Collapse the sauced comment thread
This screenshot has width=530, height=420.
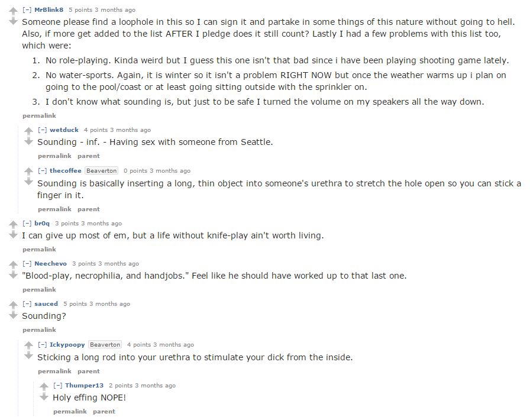click(27, 303)
